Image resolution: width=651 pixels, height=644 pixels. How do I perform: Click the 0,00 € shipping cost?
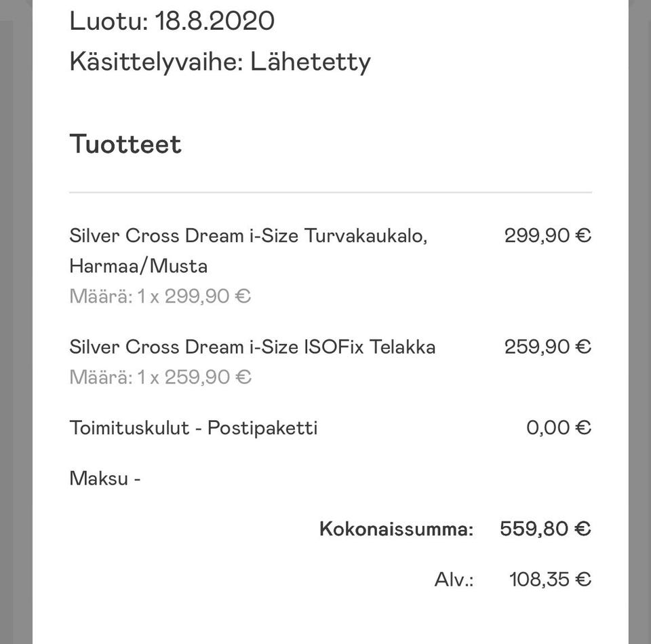click(558, 428)
